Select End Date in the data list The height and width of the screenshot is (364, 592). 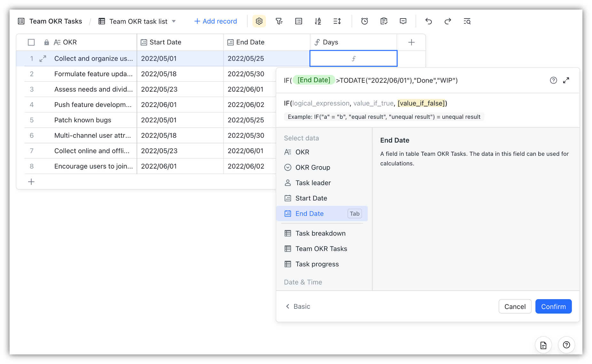[x=309, y=214]
